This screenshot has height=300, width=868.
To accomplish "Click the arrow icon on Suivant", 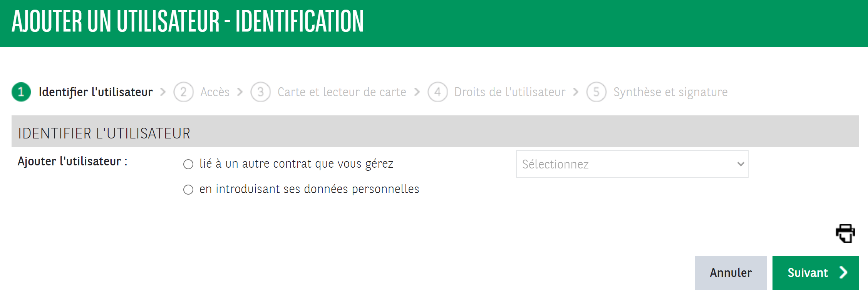I will coord(843,273).
